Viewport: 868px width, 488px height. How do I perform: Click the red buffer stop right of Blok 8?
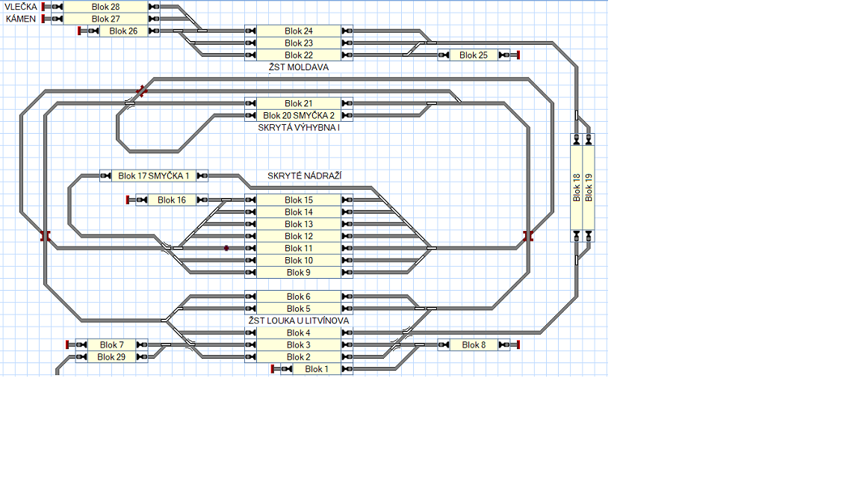coord(518,345)
